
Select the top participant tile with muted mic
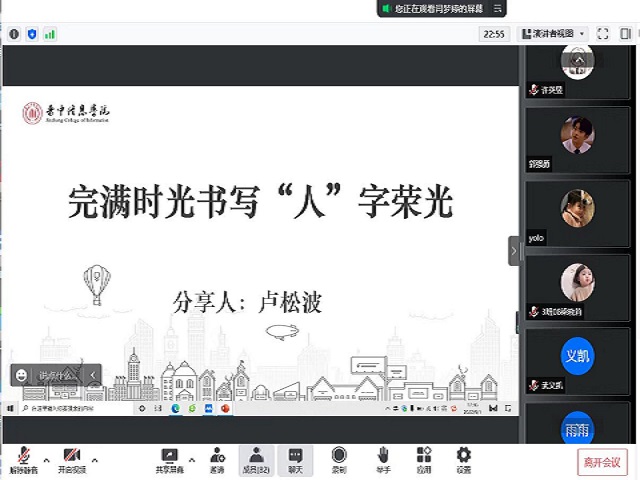point(577,72)
